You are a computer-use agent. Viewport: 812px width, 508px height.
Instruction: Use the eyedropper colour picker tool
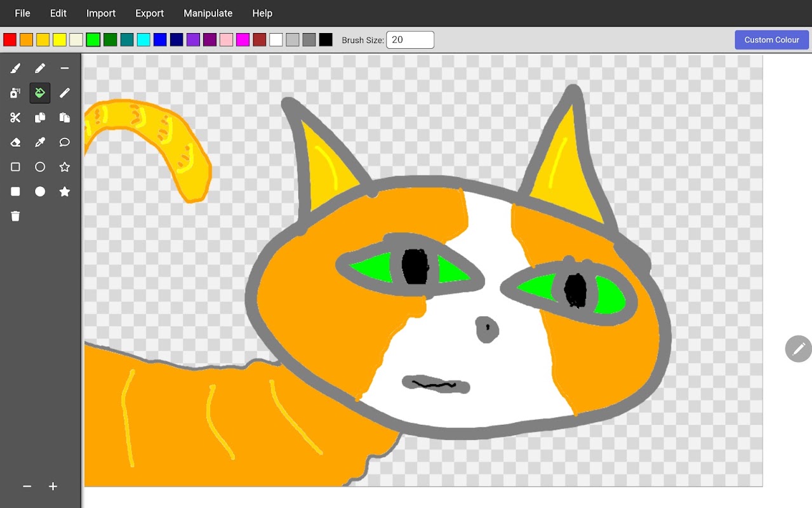[x=40, y=142]
